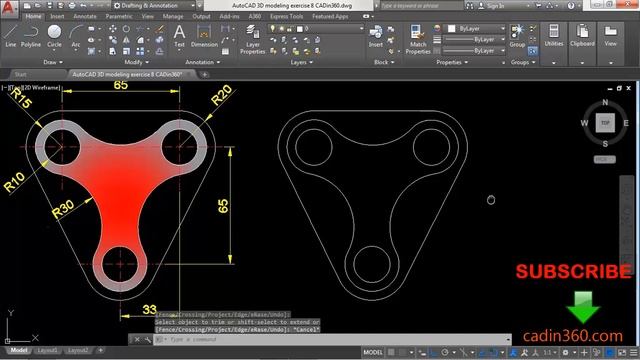Expand the Draw panel
Screen dimensions: 640x360
coord(53,62)
